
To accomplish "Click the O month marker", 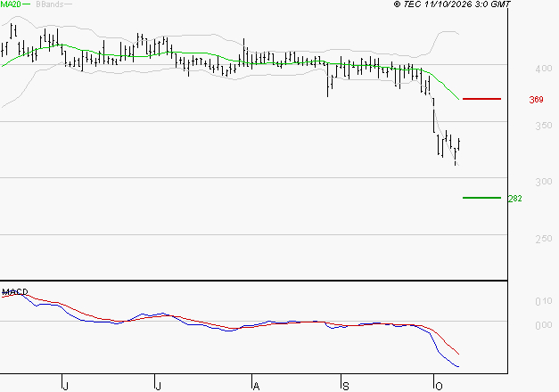I will [439, 386].
